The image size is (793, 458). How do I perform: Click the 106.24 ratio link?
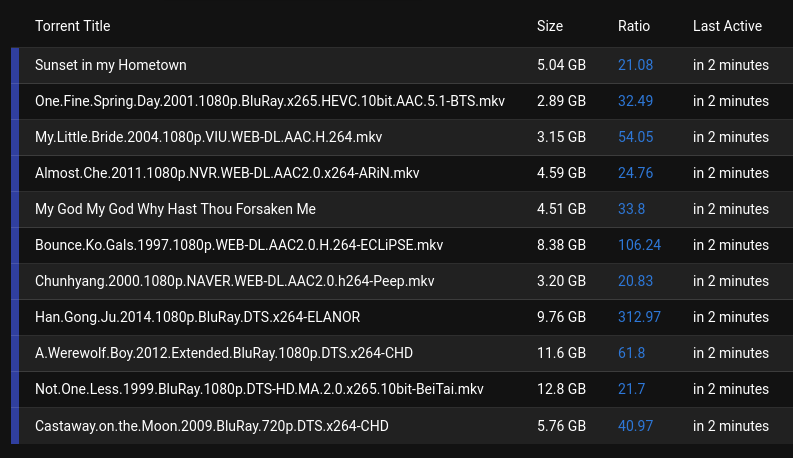tap(639, 245)
